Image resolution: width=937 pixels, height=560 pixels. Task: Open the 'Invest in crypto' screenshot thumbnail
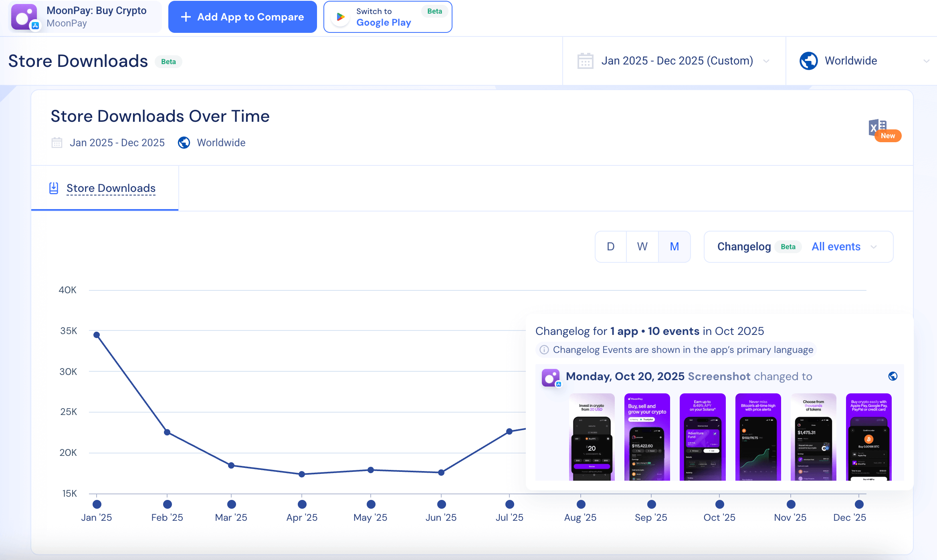tap(592, 437)
